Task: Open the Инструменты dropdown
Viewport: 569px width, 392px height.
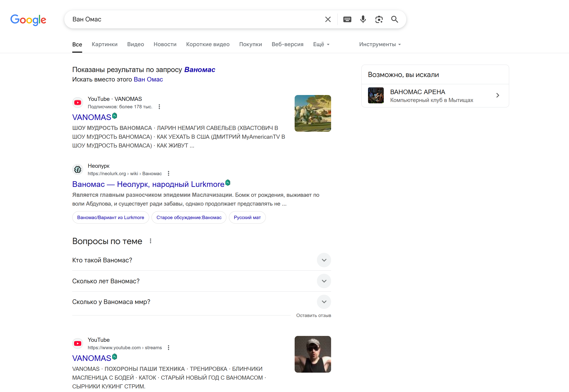Action: pos(380,44)
